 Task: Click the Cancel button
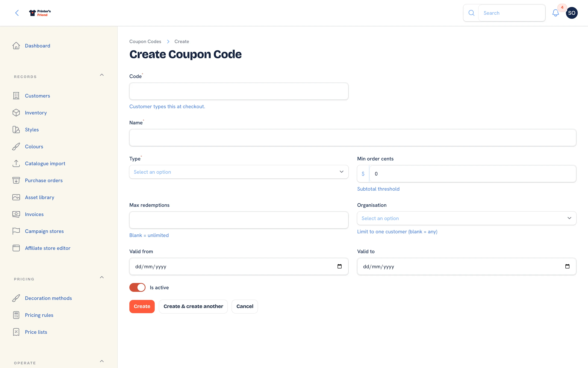coord(245,306)
